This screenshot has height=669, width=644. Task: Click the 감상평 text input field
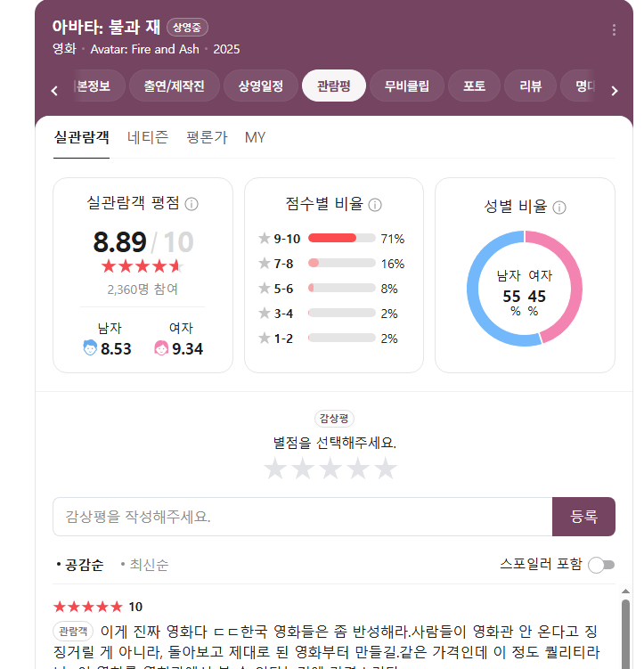click(x=303, y=517)
